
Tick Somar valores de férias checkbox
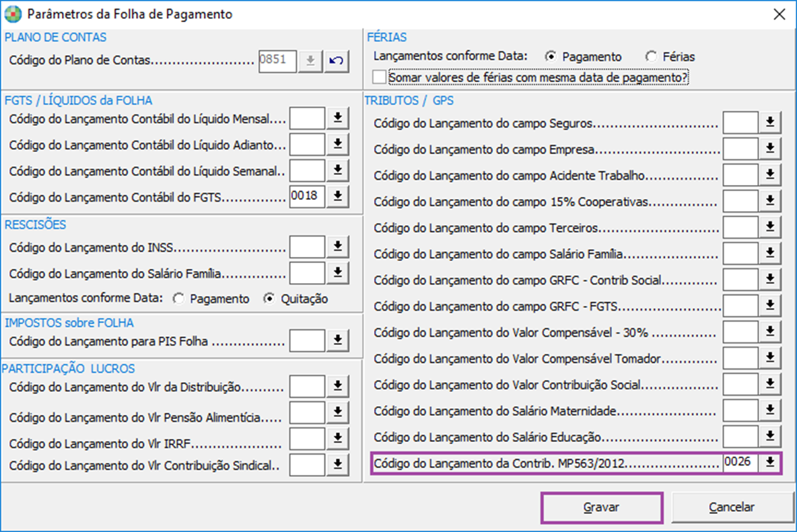[379, 77]
